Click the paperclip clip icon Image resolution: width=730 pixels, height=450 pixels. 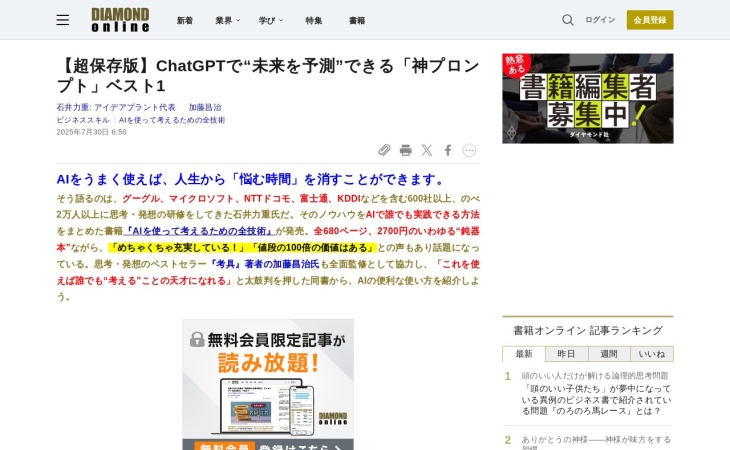pyautogui.click(x=384, y=150)
